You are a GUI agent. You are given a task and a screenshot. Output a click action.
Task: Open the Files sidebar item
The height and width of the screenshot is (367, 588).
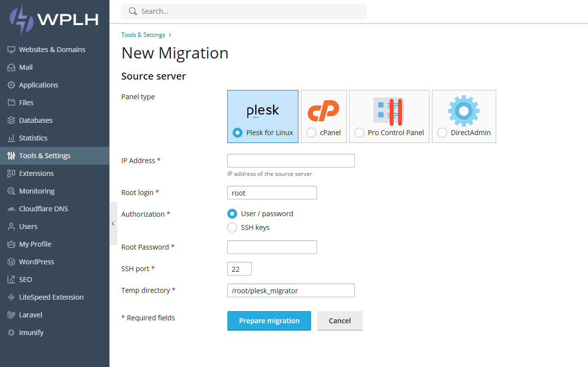tap(55, 103)
